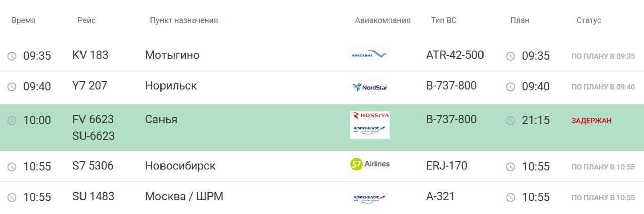Viewport: 644px width, 214px height.
Task: Sort by the Время column header
Action: pyautogui.click(x=23, y=21)
